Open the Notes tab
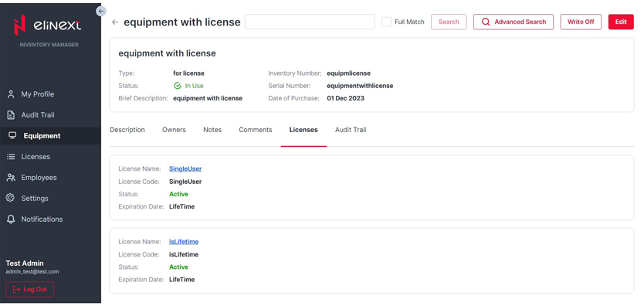The image size is (644, 306). [212, 130]
